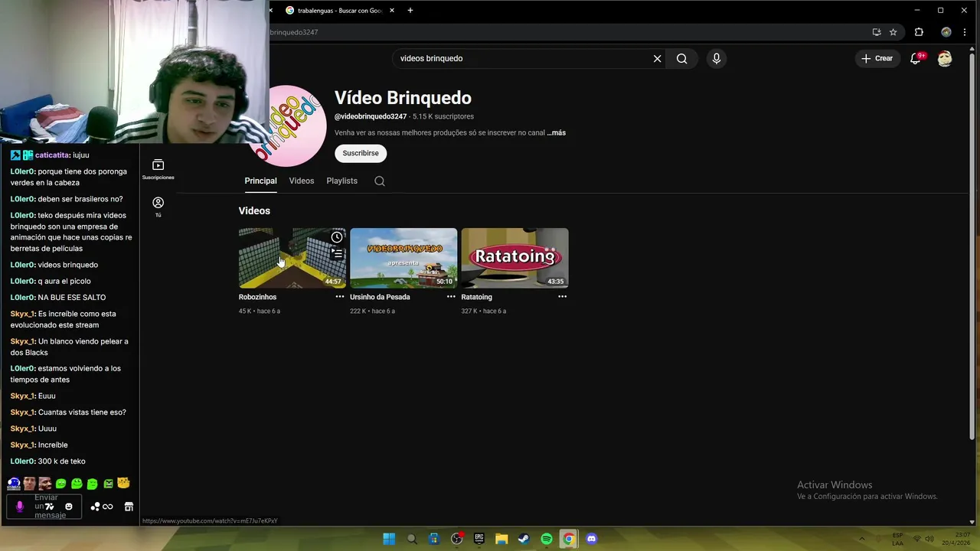
Task: Open the Ratatoing video title link
Action: [x=476, y=297]
